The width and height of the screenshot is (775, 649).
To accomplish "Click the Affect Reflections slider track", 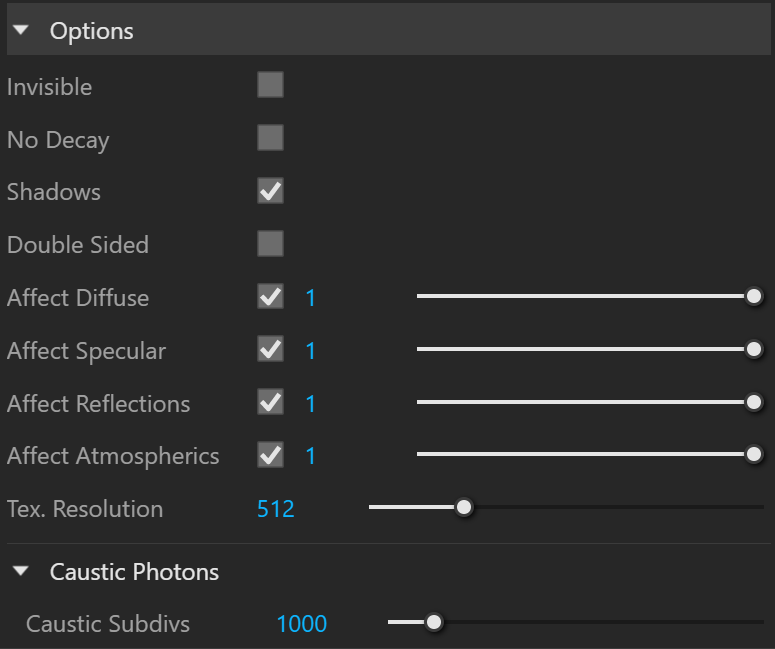I will 581,402.
